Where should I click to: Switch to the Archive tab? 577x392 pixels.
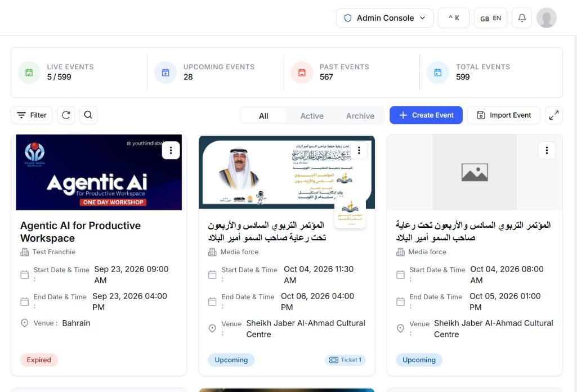tap(360, 116)
